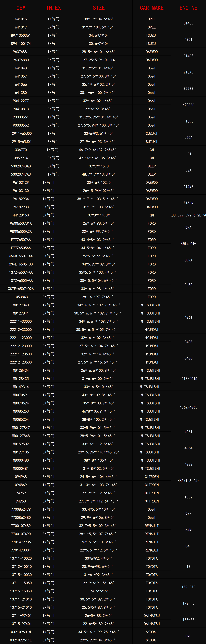This screenshot has height=644, width=206.
Task: Click OEM number MD127840
Action: pyautogui.click(x=21, y=305)
